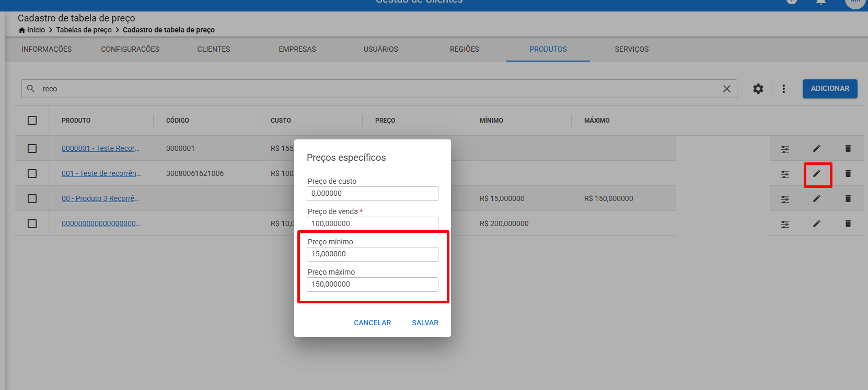Sort by the PREÇO column header
This screenshot has height=390, width=868.
(385, 121)
